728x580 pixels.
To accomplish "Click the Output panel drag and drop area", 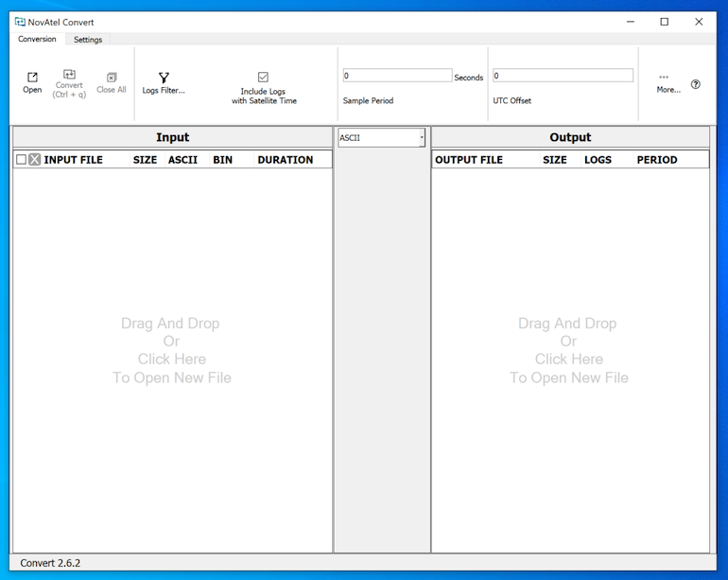I will click(570, 360).
